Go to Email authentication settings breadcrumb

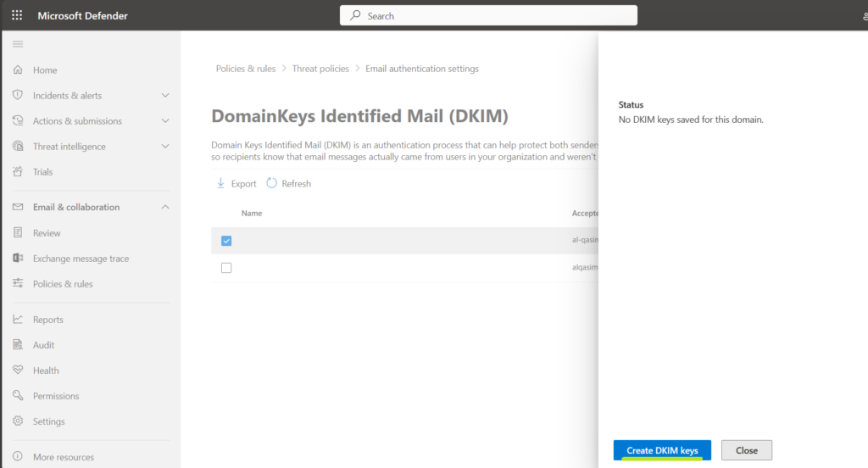click(422, 69)
